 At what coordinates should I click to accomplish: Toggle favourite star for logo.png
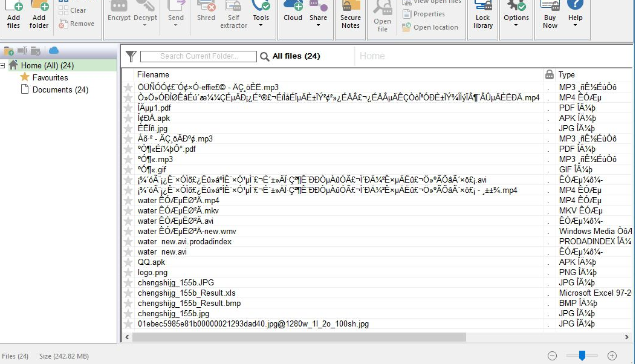click(128, 273)
